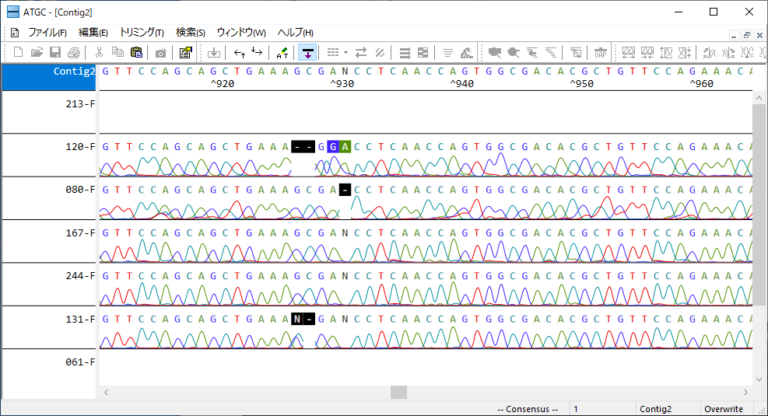Click the ^950 ruler position marker
The height and width of the screenshot is (416, 768).
click(581, 84)
